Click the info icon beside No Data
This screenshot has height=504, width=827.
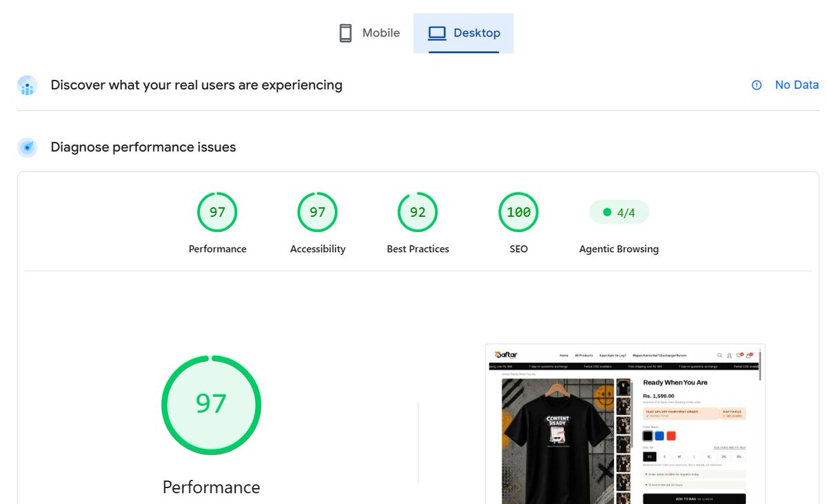tap(757, 85)
